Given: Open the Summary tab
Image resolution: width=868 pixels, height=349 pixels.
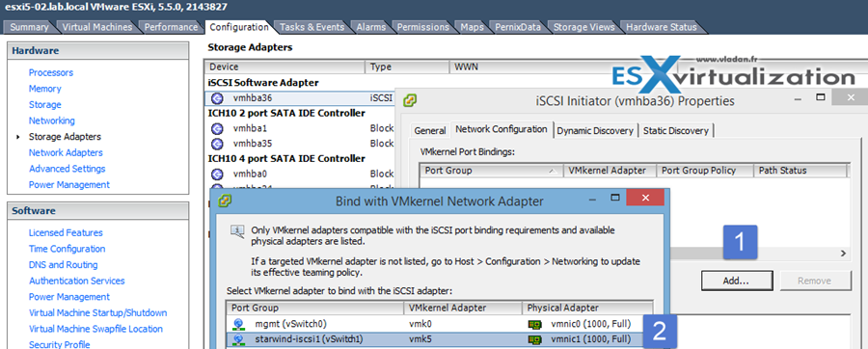Looking at the screenshot, I should tap(29, 27).
